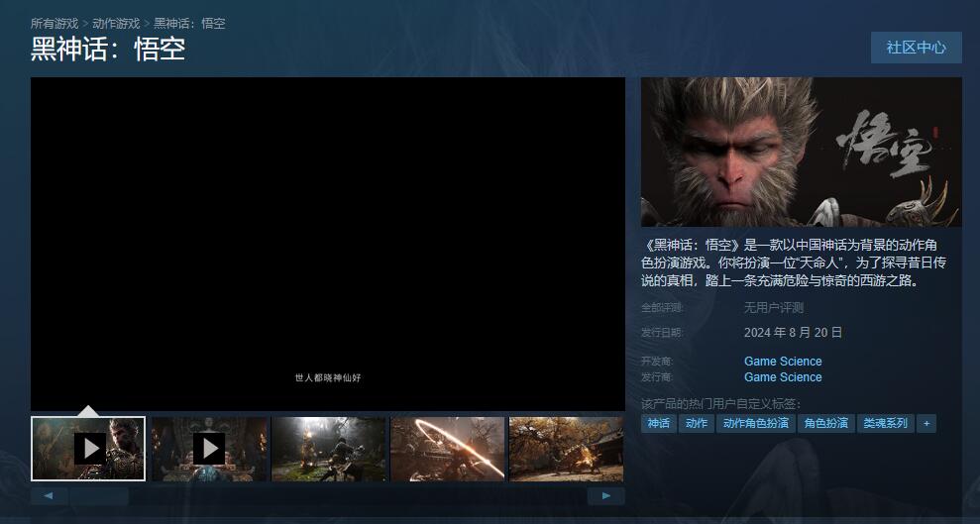This screenshot has height=524, width=980.
Task: Click the 无用户评测 review summary text
Action: point(773,307)
